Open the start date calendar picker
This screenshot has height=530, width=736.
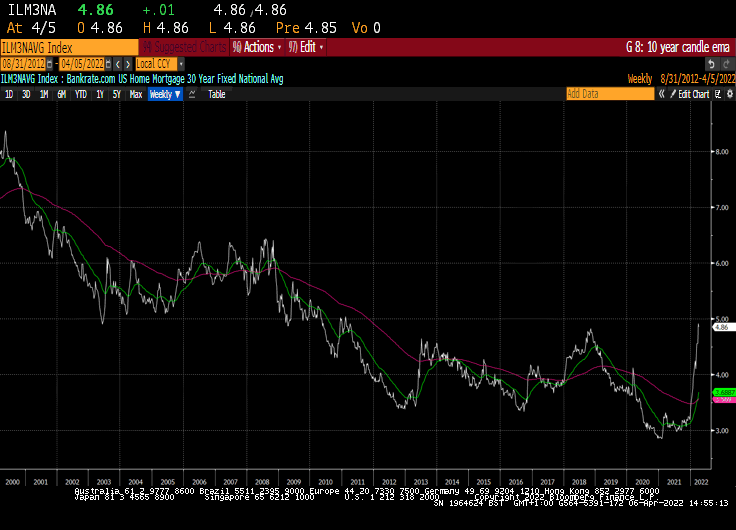[x=51, y=64]
